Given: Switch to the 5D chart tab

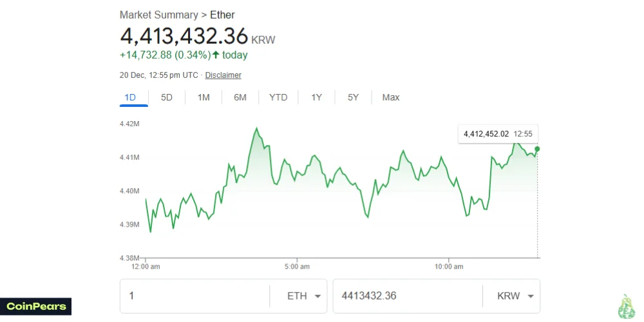Looking at the screenshot, I should [x=167, y=97].
